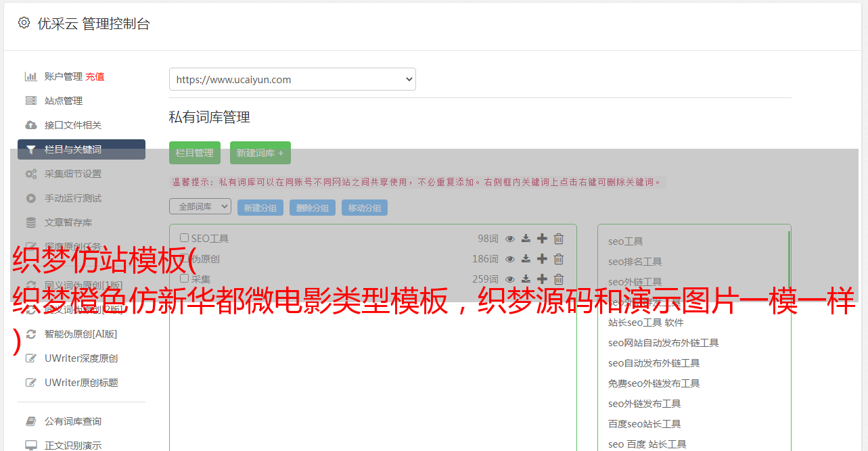Open 账户管理 via its bar chart icon

pyautogui.click(x=31, y=76)
